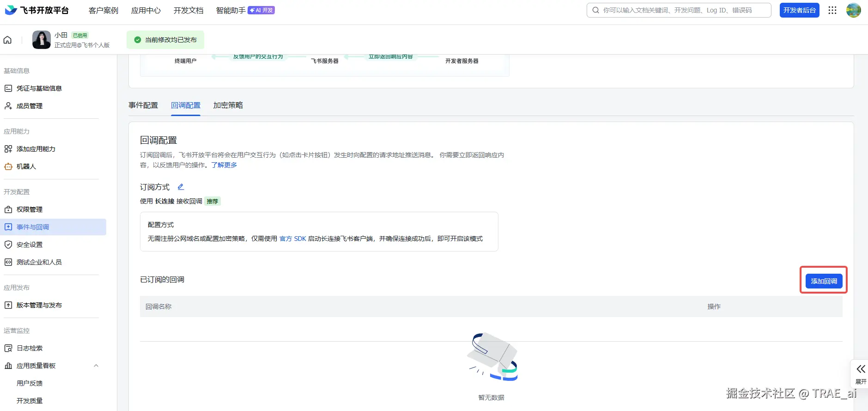This screenshot has height=411, width=868.
Task: Click the 添加回调 button
Action: point(824,281)
